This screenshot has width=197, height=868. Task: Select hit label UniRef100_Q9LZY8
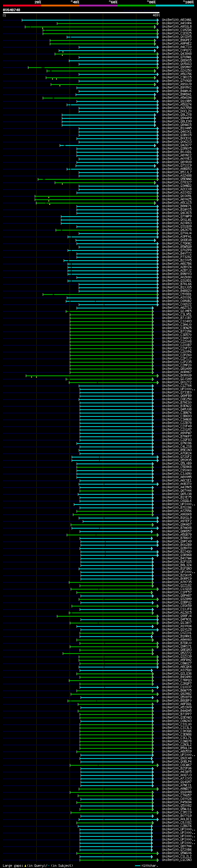pyautogui.click(x=176, y=115)
